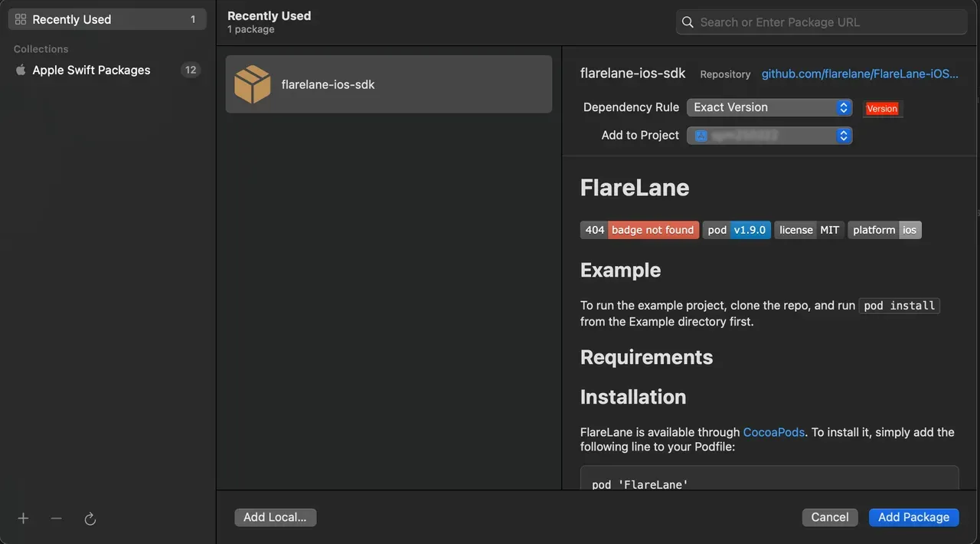980x544 pixels.
Task: Click the license MIT badge
Action: tap(809, 230)
